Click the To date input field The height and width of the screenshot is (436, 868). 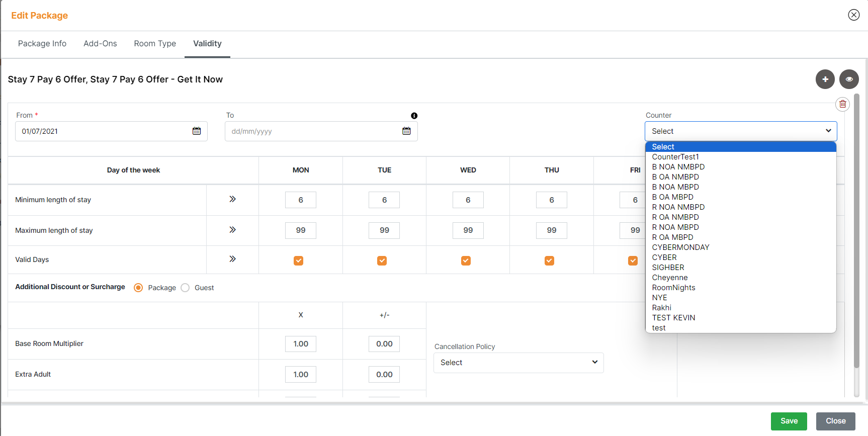click(x=321, y=131)
